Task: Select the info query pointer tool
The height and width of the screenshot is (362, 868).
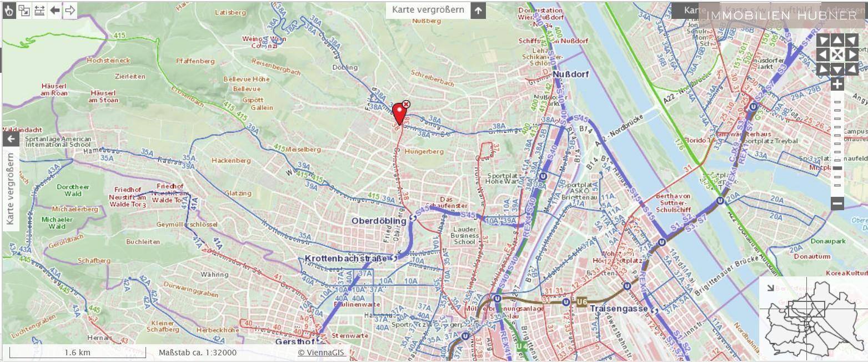Action: point(9,10)
